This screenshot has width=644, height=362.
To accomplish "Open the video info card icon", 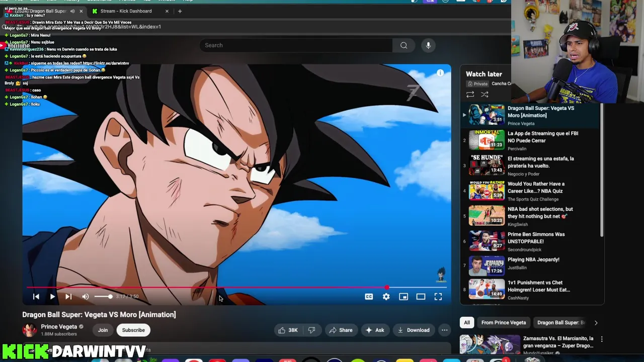I will [x=440, y=73].
